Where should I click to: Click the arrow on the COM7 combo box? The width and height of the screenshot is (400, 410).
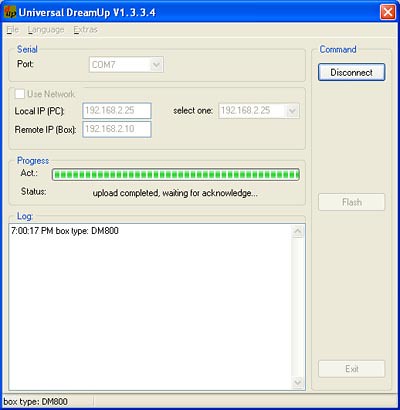(156, 65)
